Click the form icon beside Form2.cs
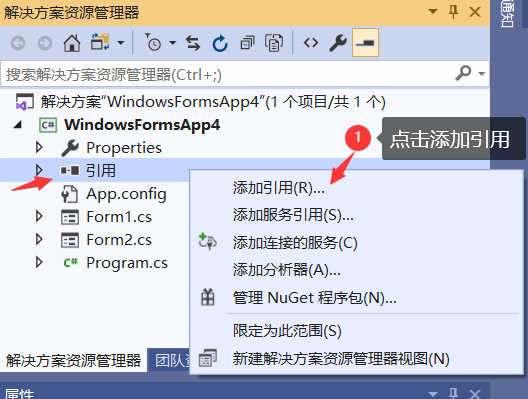528x399 pixels. coord(70,240)
